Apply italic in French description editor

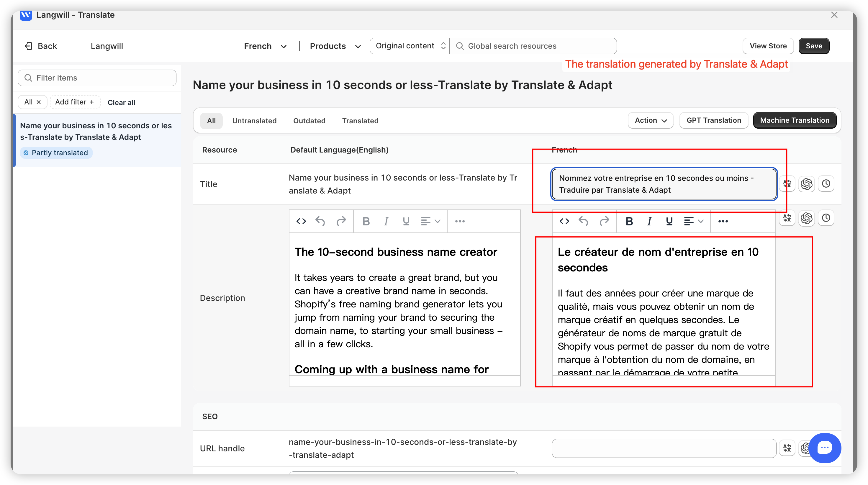[x=649, y=221]
